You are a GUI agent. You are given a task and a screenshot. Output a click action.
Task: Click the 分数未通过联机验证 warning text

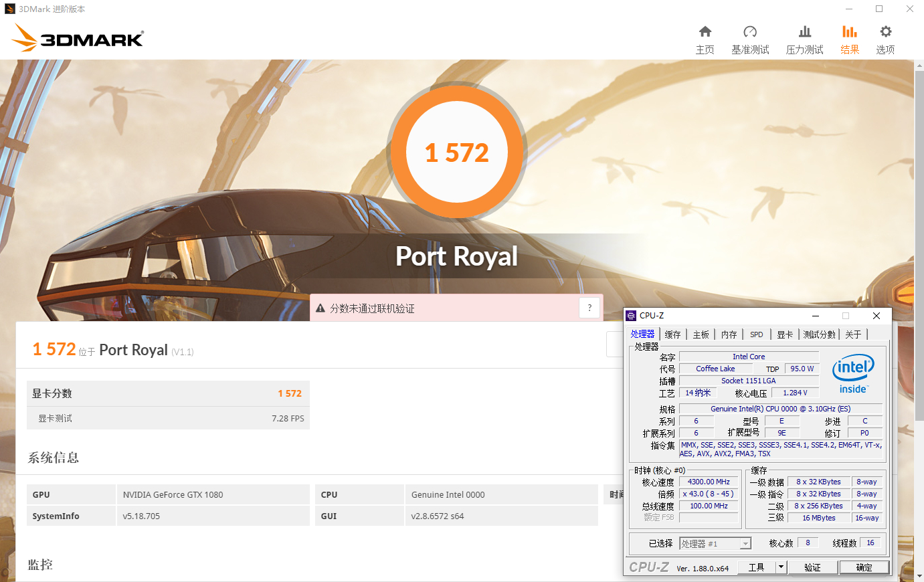click(x=372, y=308)
